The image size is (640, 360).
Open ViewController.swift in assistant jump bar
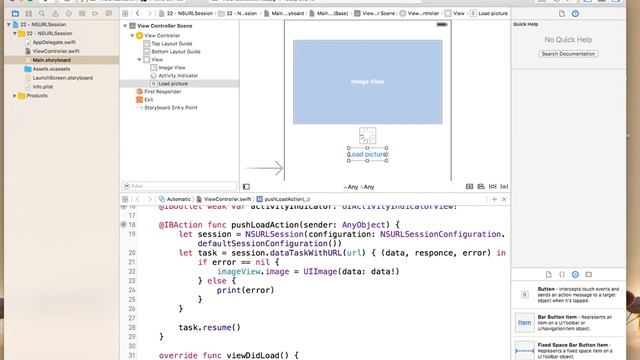coord(224,199)
